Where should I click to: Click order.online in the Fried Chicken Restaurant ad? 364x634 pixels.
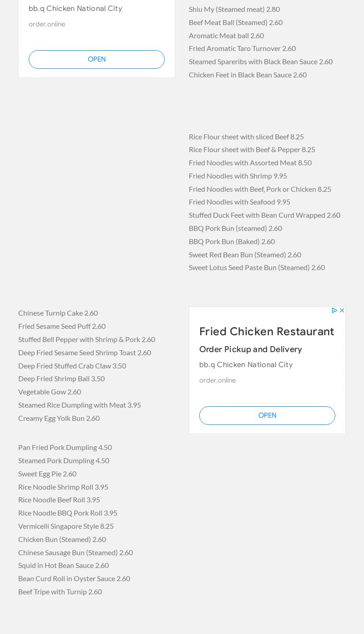click(x=217, y=380)
